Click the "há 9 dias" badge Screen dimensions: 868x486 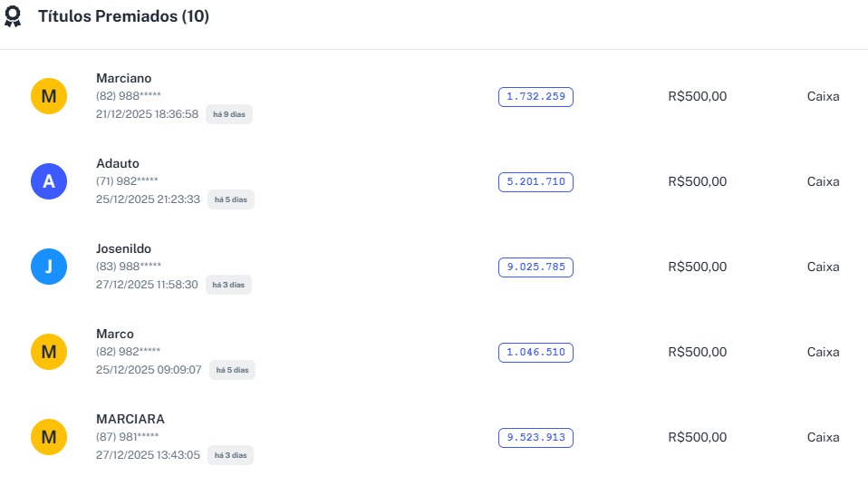click(229, 115)
